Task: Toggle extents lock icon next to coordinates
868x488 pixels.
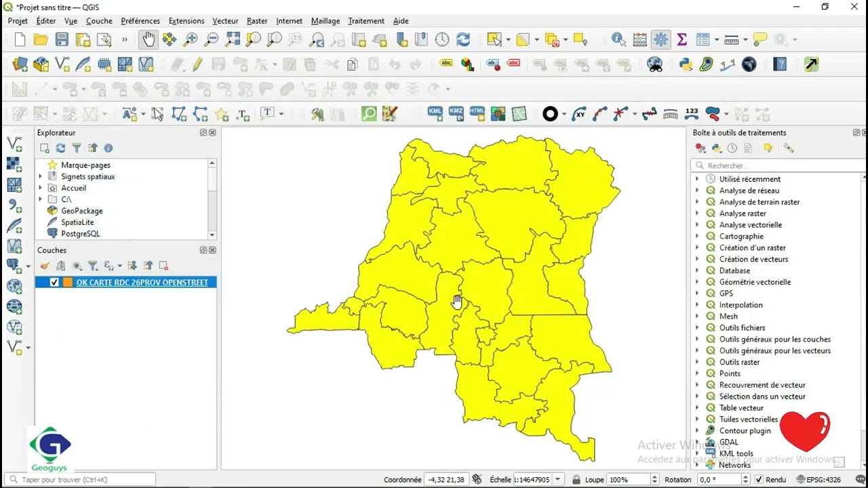Action: (477, 479)
